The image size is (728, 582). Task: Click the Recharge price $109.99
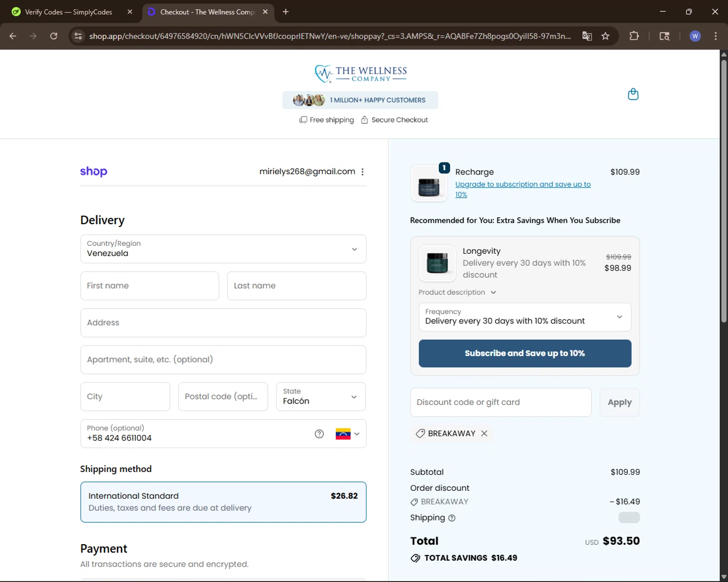tap(625, 172)
